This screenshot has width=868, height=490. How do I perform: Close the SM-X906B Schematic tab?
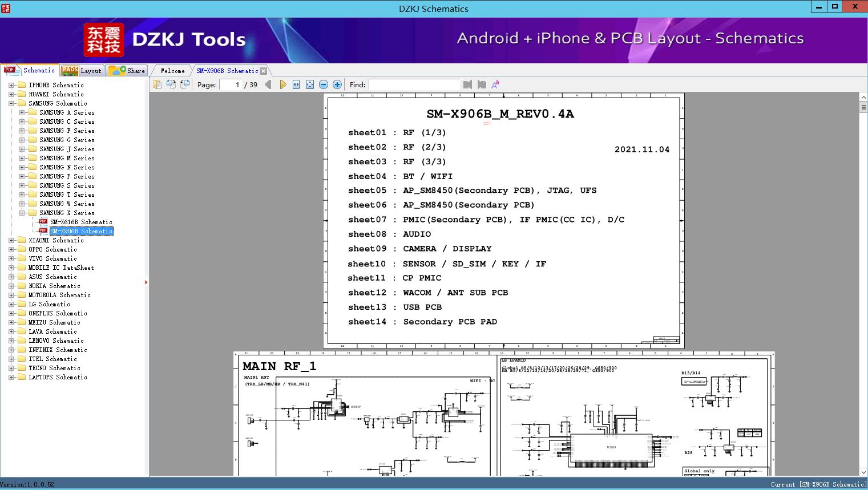263,71
